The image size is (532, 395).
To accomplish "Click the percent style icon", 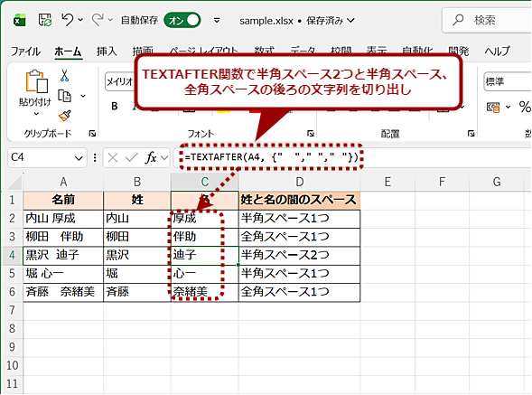I will (x=525, y=107).
